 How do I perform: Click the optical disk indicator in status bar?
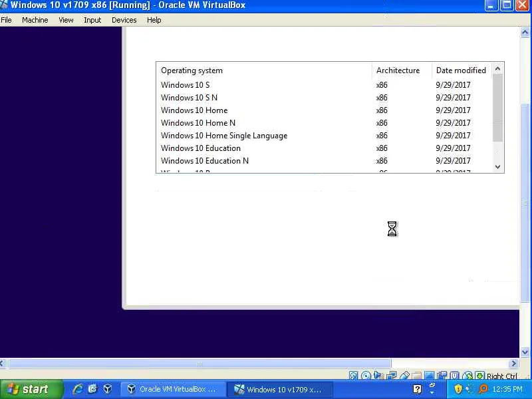pyautogui.click(x=366, y=376)
